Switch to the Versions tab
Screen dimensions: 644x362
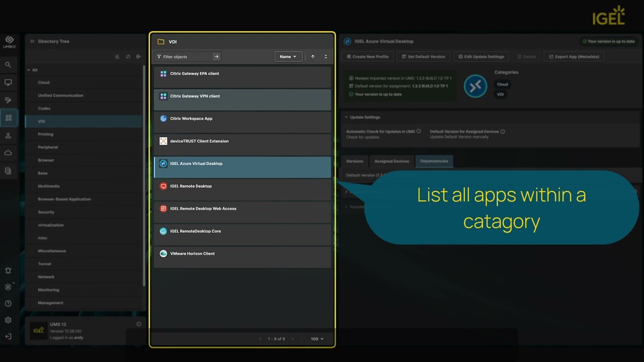pos(354,161)
